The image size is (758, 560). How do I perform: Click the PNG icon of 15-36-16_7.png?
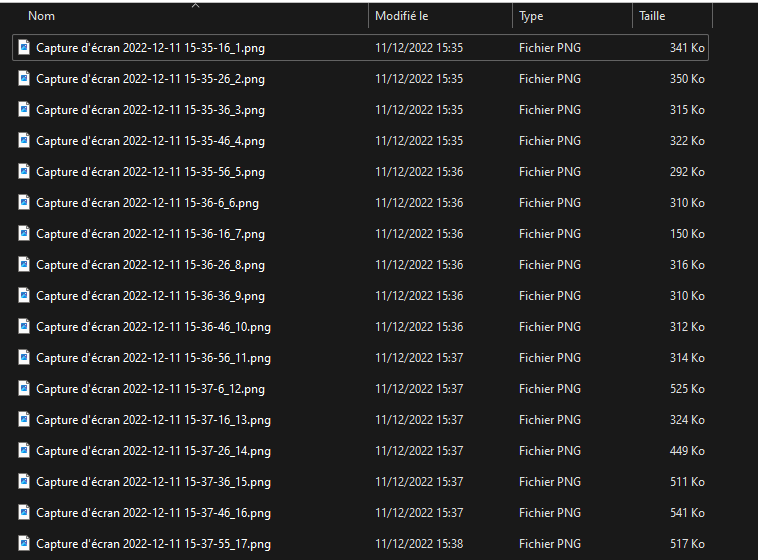(x=25, y=233)
